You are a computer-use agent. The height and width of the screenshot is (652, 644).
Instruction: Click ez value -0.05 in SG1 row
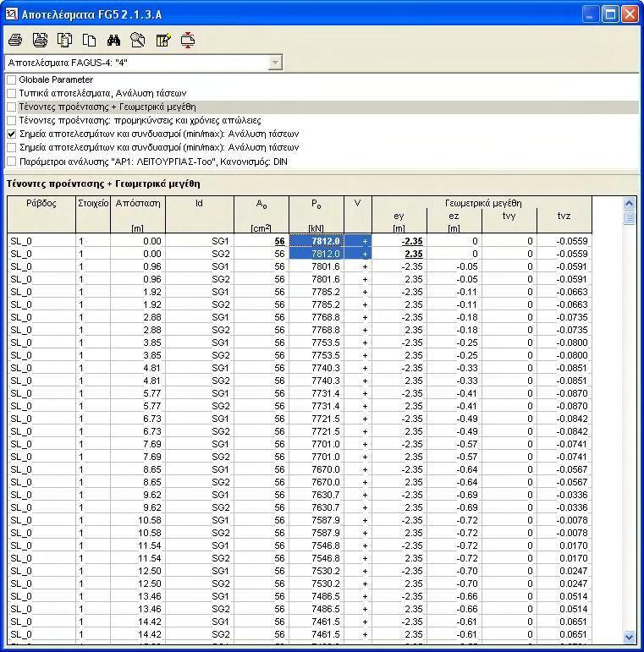(x=467, y=266)
